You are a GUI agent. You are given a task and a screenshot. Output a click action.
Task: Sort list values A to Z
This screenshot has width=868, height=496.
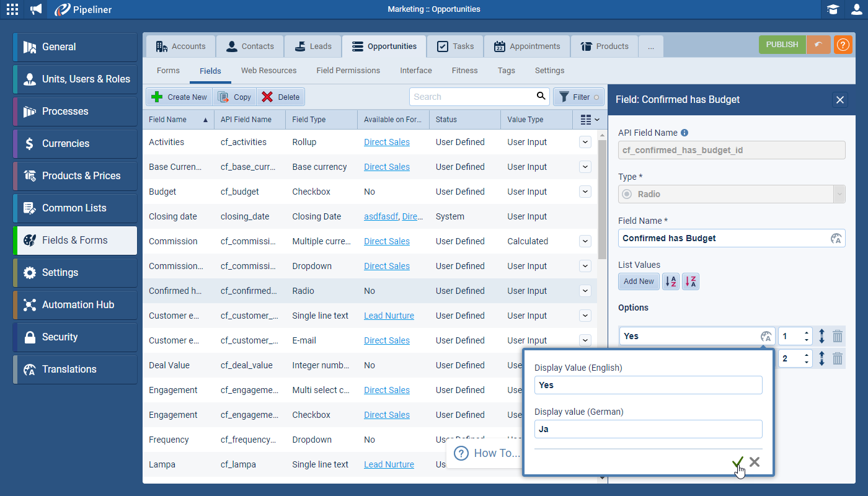coord(670,281)
